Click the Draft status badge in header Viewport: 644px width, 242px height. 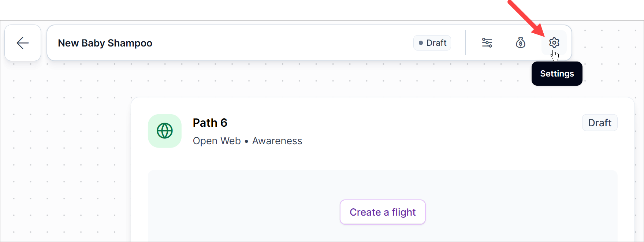432,43
